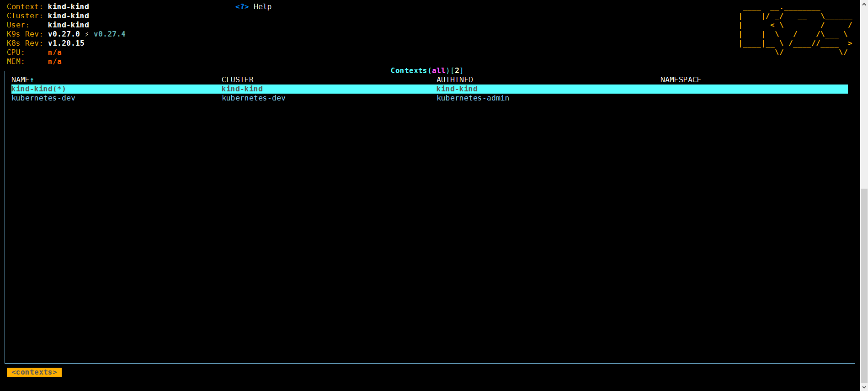Click the CLUSTER column header
The image size is (868, 391).
click(x=237, y=80)
